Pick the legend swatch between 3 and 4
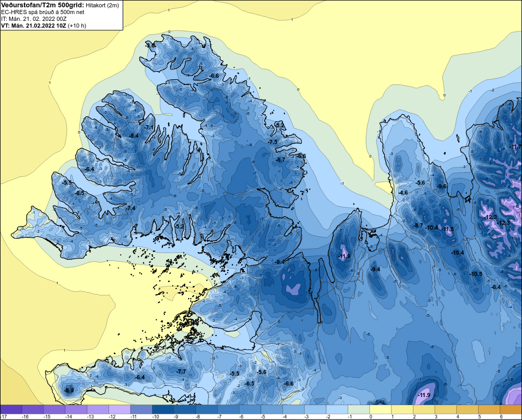 click(x=446, y=410)
